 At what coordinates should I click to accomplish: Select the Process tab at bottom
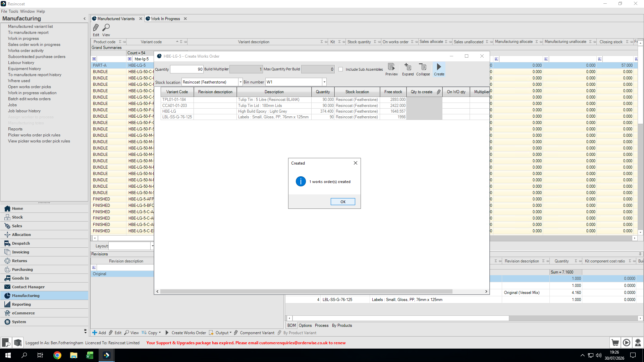(322, 325)
